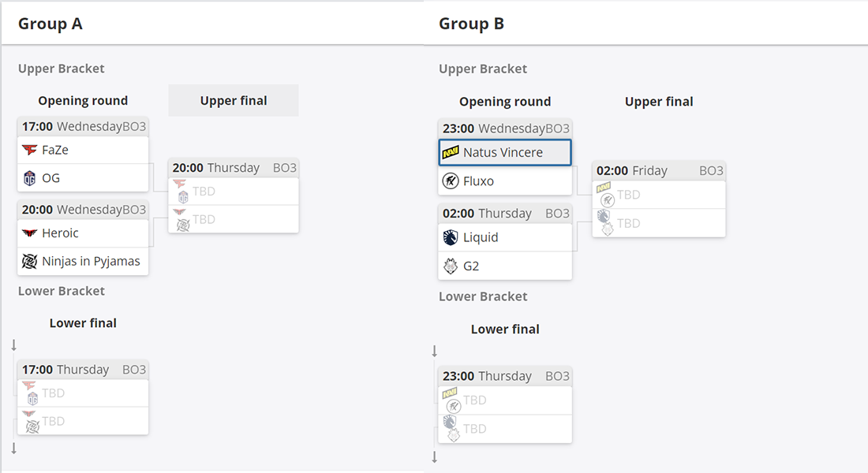Click the Liquid team logo icon
This screenshot has height=473, width=868.
point(451,237)
